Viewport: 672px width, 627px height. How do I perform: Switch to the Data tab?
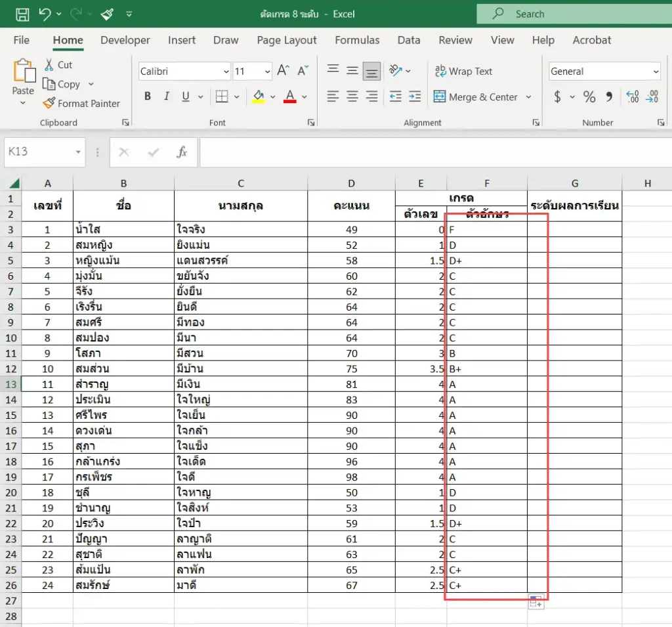pyautogui.click(x=409, y=40)
